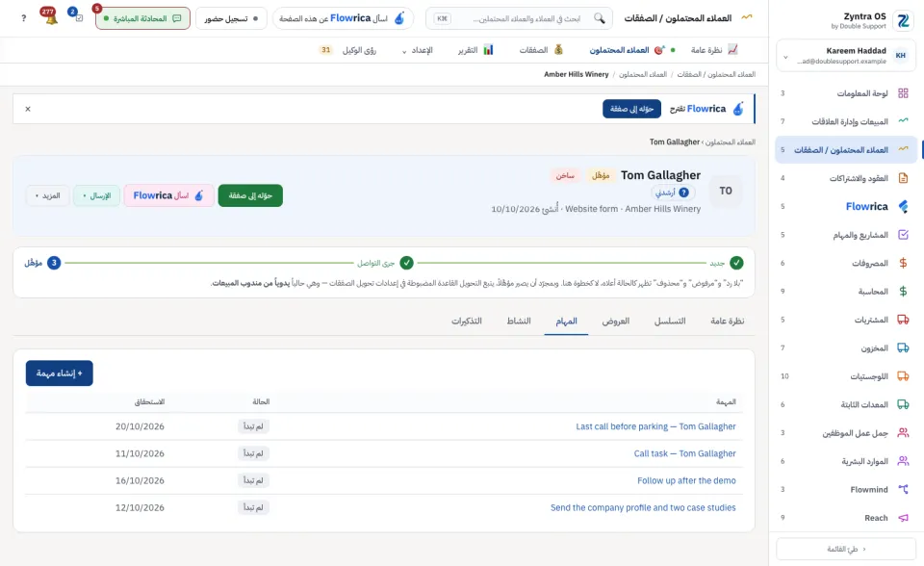Open Contracts and Subscriptions icon (العقود والاشتراكات)
924x566 pixels.
pyautogui.click(x=903, y=178)
